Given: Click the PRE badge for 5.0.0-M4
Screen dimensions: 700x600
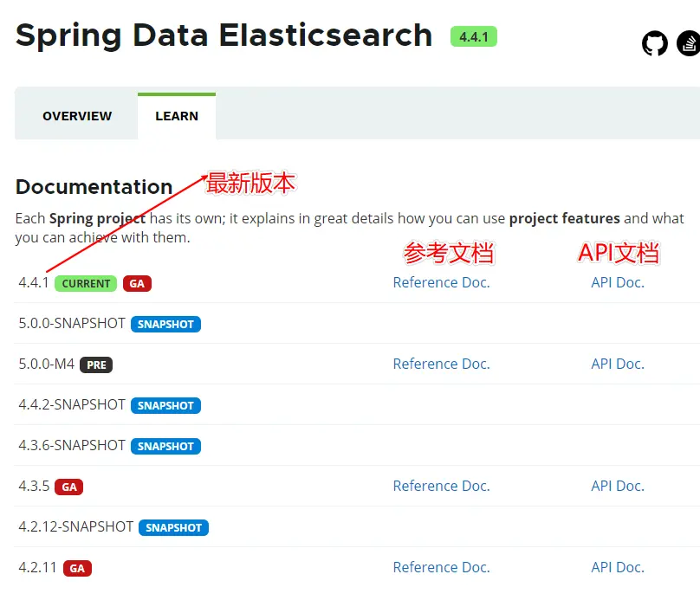Looking at the screenshot, I should (96, 365).
